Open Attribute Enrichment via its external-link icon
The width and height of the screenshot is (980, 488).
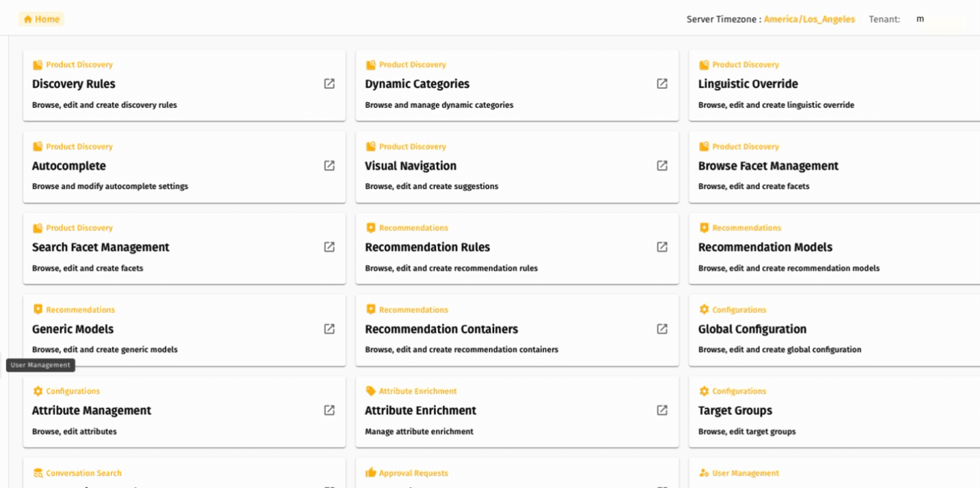pyautogui.click(x=662, y=410)
